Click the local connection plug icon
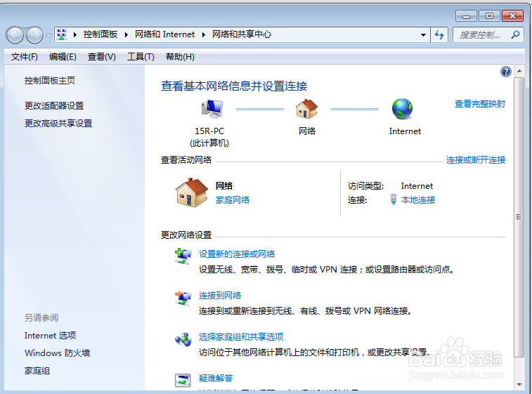This screenshot has width=532, height=394. tap(394, 199)
